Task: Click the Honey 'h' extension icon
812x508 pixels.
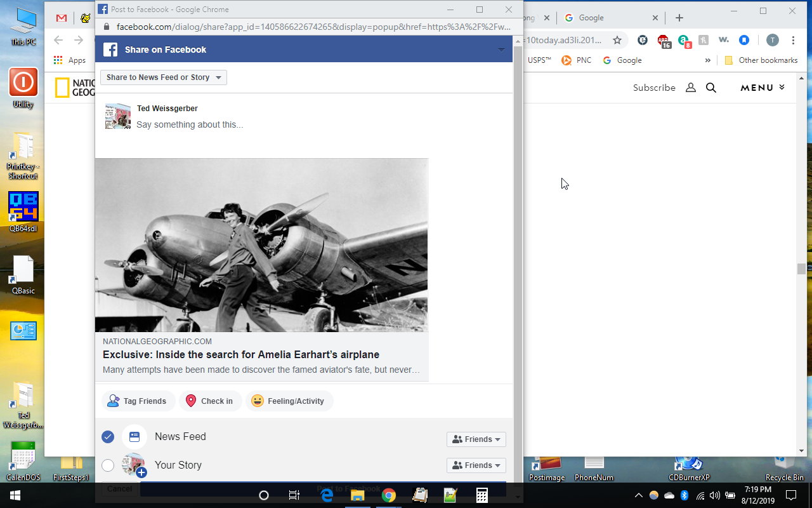Action: (703, 40)
